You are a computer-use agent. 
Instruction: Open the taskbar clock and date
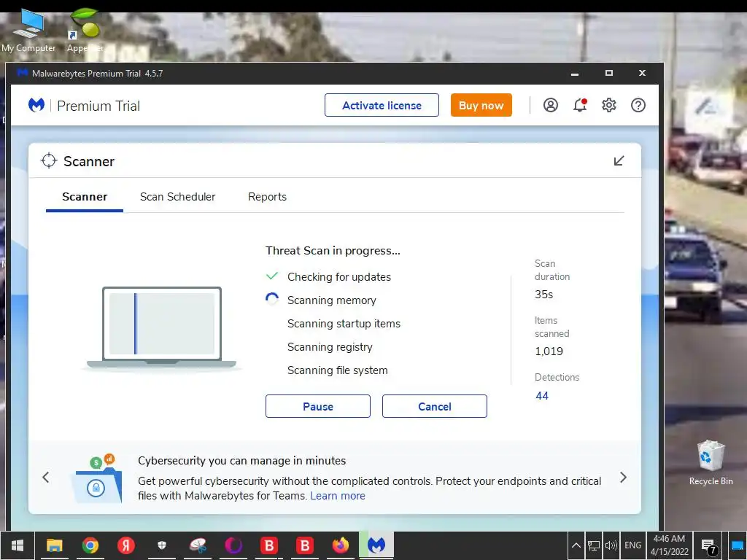coord(670,545)
